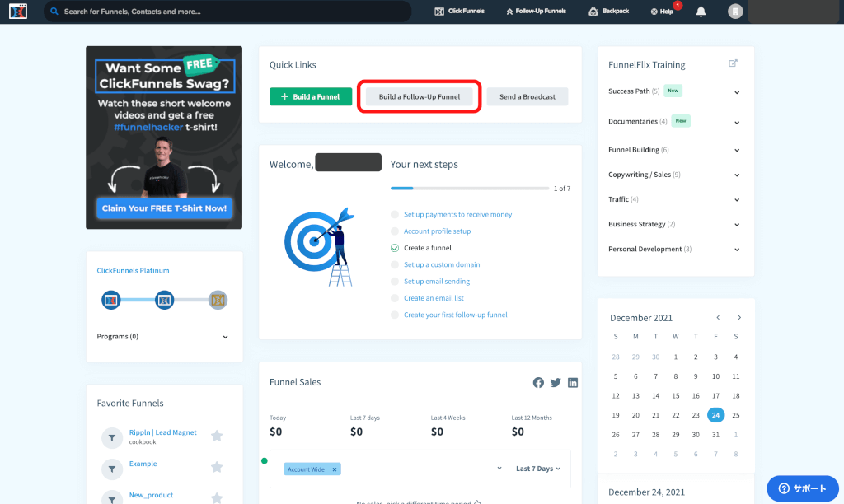Share funnel sales on Facebook
This screenshot has width=844, height=504.
(x=538, y=383)
